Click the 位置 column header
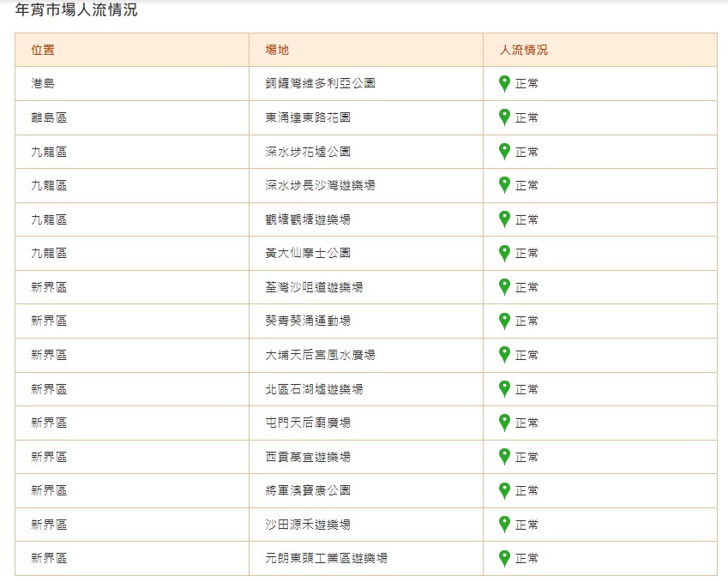Image resolution: width=728 pixels, height=582 pixels. pos(43,50)
